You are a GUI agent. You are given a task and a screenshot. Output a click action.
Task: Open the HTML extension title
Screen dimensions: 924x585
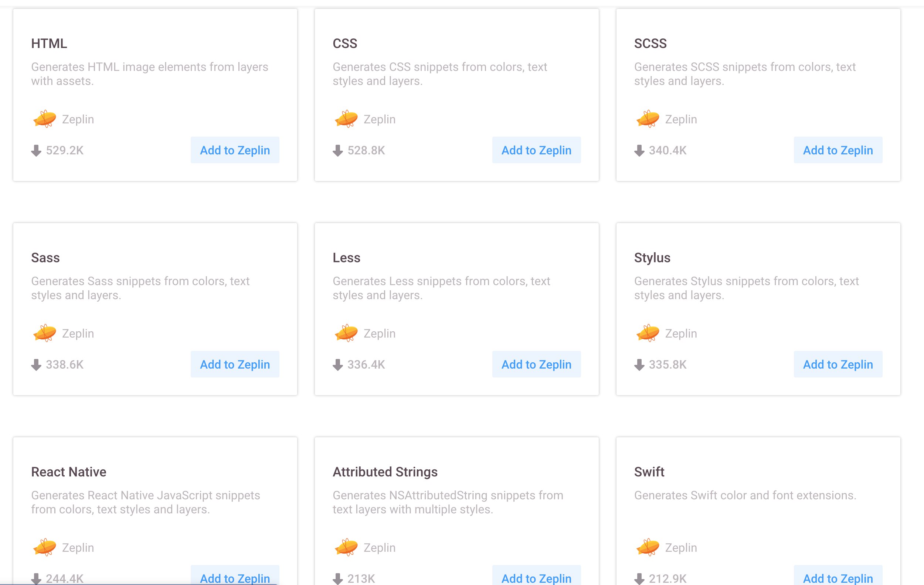coord(49,43)
